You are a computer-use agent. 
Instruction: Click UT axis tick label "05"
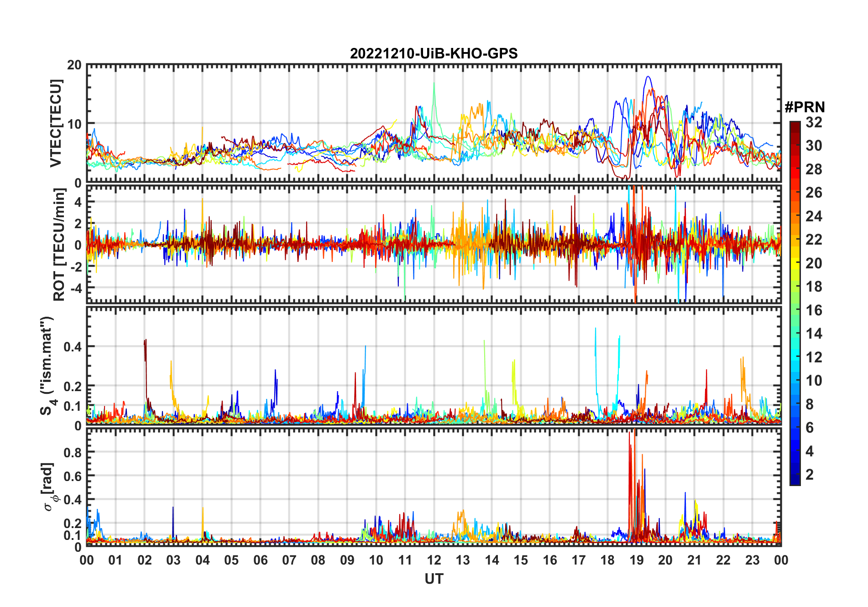(x=231, y=560)
